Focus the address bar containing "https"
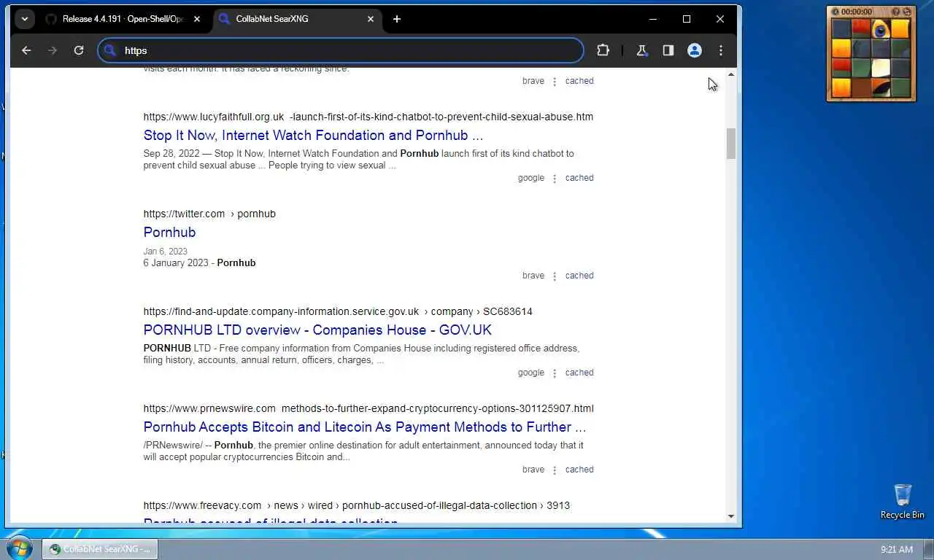This screenshot has width=934, height=560. pyautogui.click(x=341, y=50)
